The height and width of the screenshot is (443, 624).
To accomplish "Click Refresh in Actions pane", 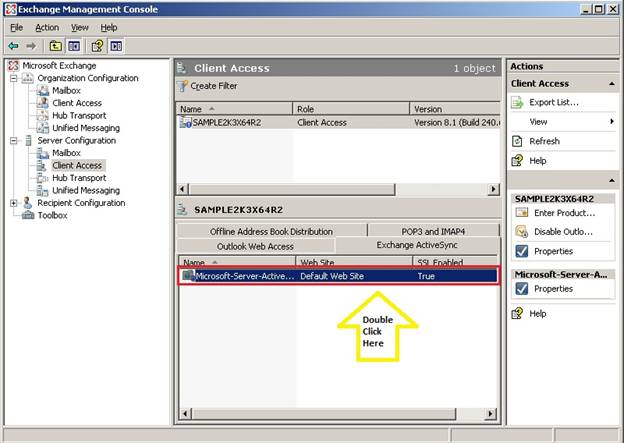I will tap(544, 141).
